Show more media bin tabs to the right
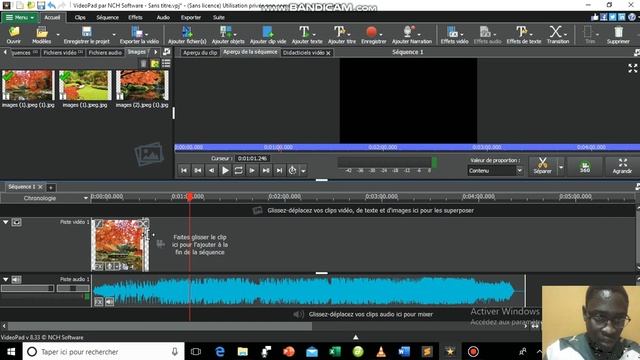Screen dimensions: 640x360 [156, 52]
